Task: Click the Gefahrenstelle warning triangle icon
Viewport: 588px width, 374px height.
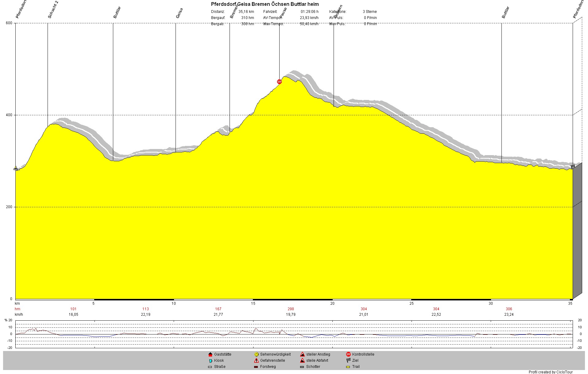Action: [x=257, y=361]
